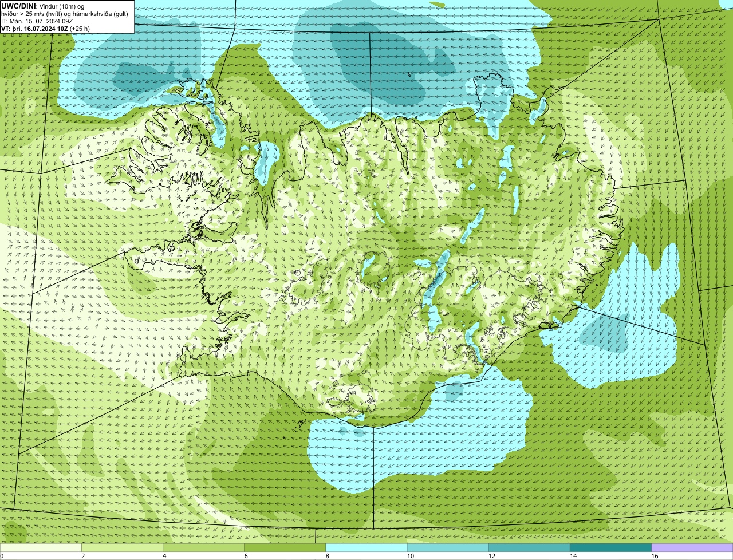The height and width of the screenshot is (560, 733).
Task: Click the legend scale label '2'
Action: coord(83,556)
